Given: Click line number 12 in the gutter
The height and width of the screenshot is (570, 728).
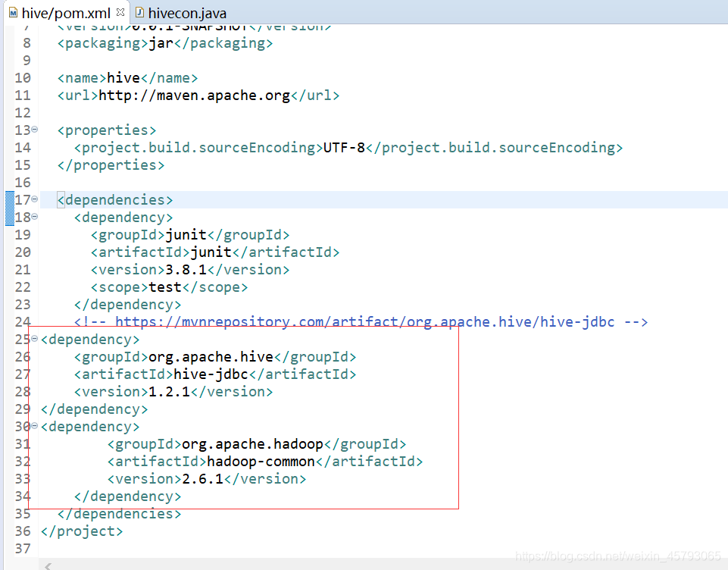Looking at the screenshot, I should 22,114.
